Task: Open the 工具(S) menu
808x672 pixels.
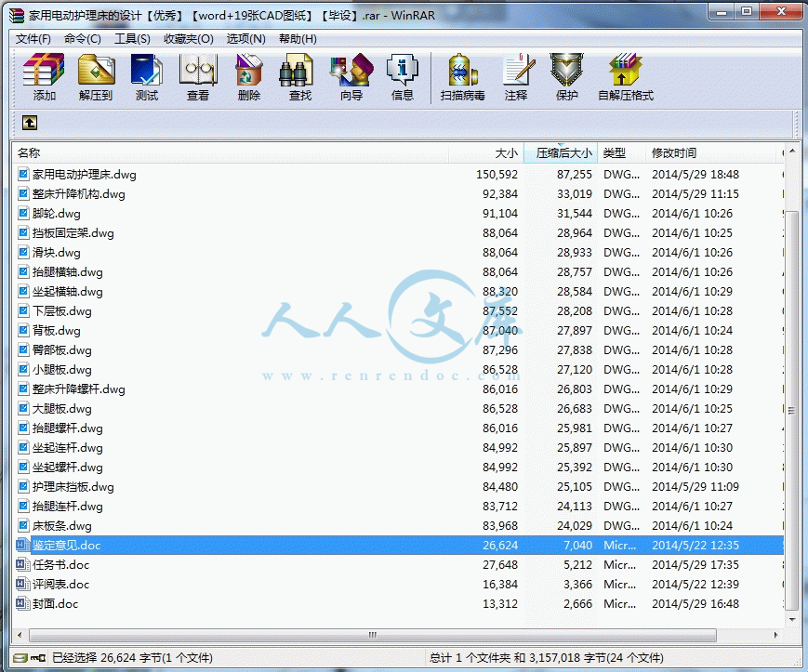Action: (x=132, y=39)
